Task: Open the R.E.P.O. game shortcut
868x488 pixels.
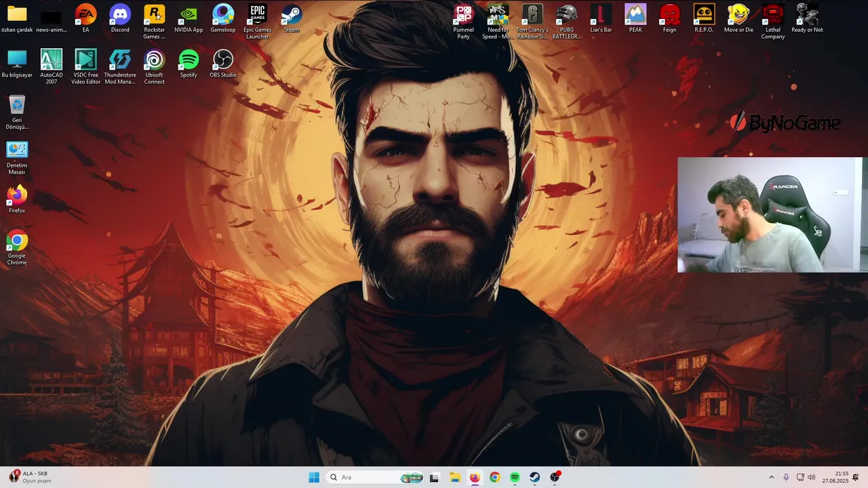Action: (704, 19)
